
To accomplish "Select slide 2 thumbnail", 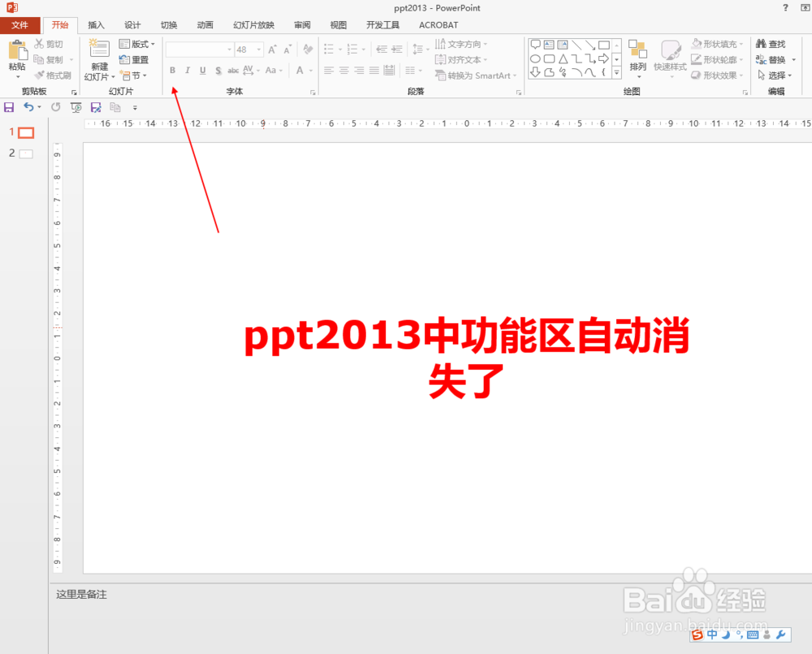I will click(26, 153).
